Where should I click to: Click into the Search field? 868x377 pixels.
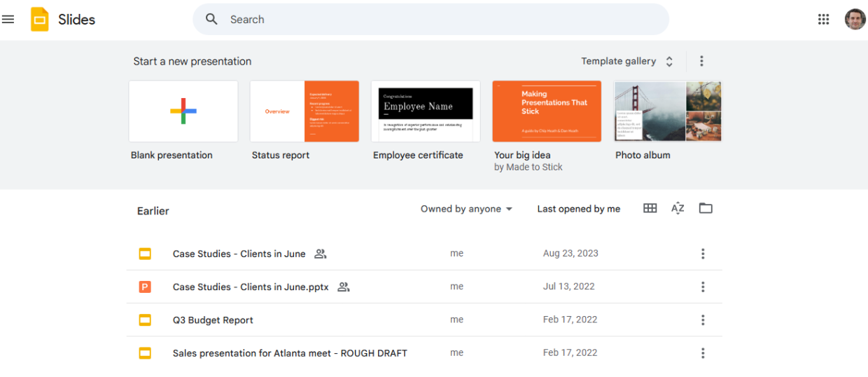pos(430,20)
